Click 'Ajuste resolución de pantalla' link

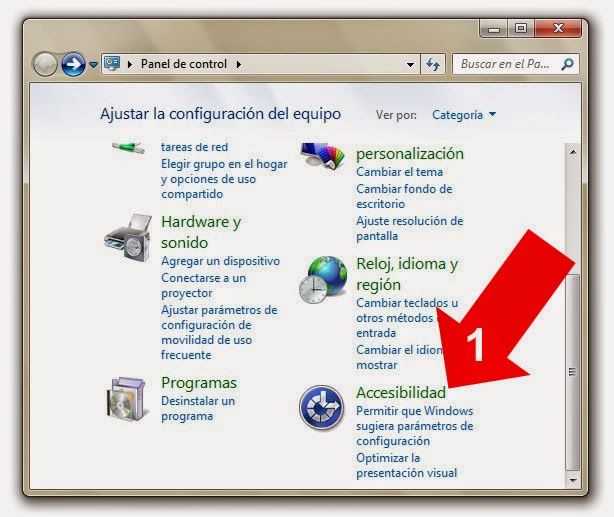click(410, 228)
